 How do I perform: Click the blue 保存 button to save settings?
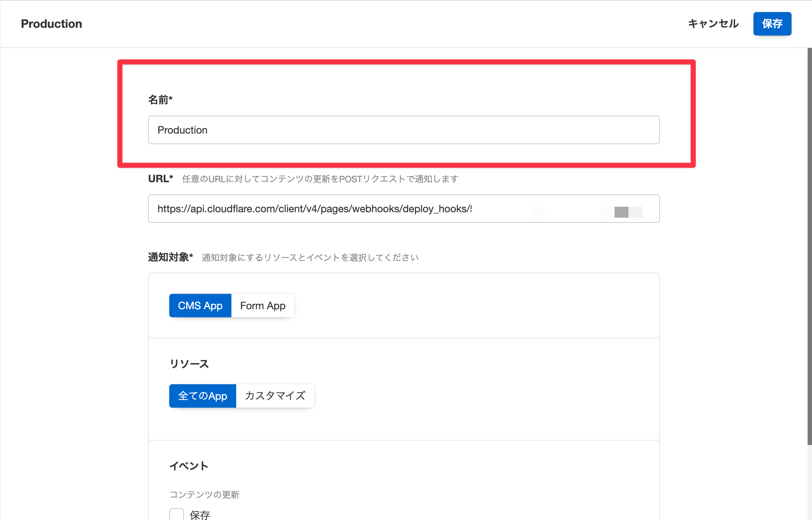(772, 23)
